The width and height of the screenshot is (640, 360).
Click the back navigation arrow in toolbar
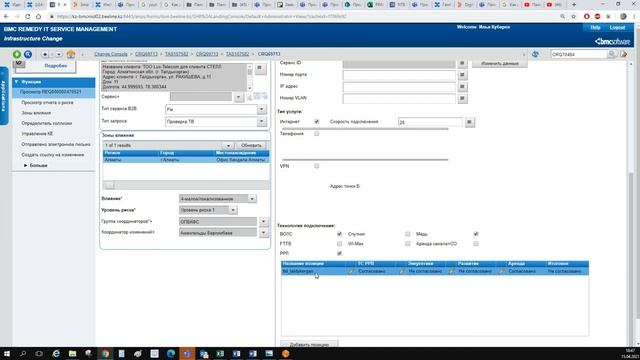pos(45,54)
